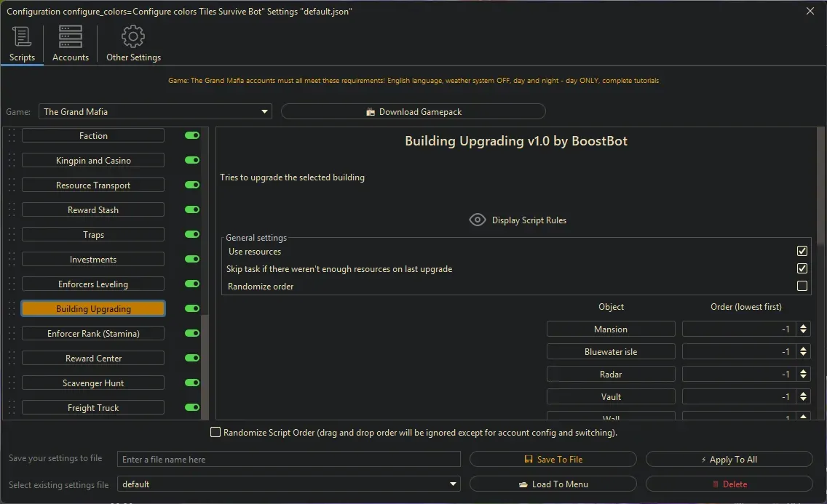Toggle the Kingpin and Casino switch
This screenshot has height=504, width=827.
pyautogui.click(x=192, y=160)
